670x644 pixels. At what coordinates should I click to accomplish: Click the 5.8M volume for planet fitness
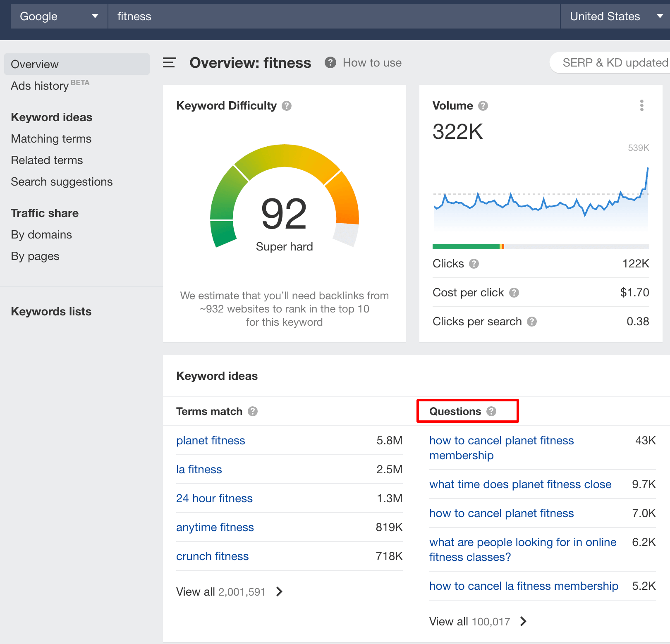(390, 441)
